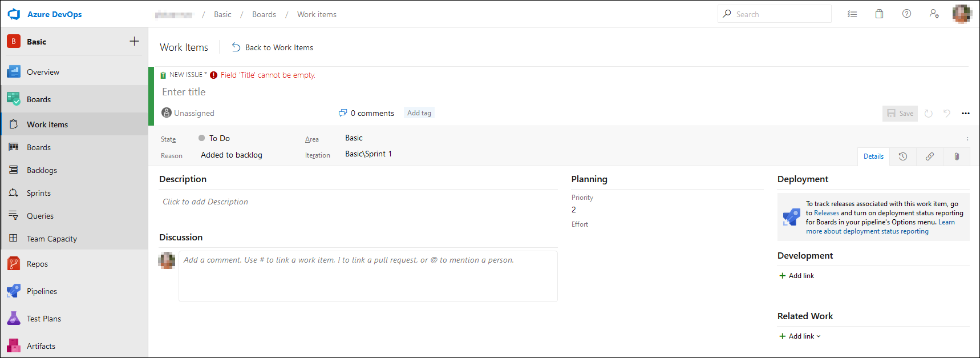980x358 pixels.
Task: Jump to the 0 comments discussion link
Action: tap(366, 113)
